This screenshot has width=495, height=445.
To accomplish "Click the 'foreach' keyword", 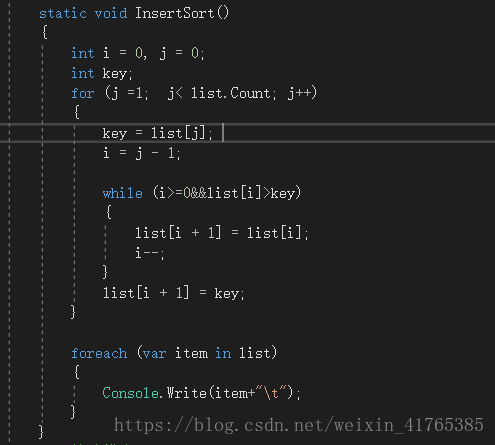I will coord(99,353).
